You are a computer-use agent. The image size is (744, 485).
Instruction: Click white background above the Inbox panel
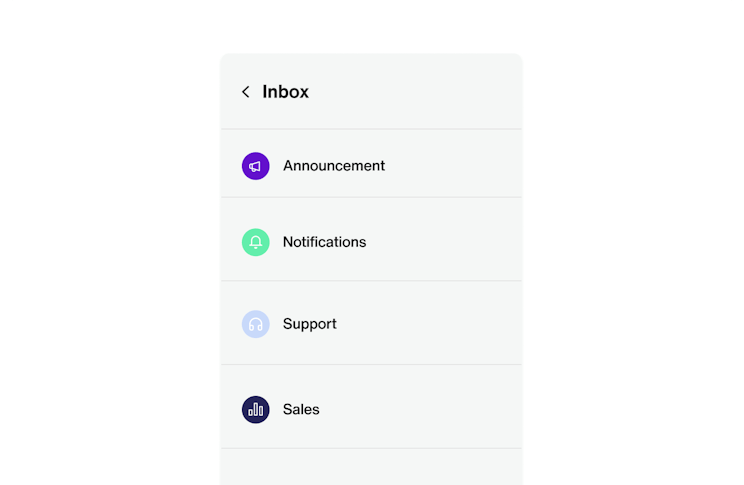[x=370, y=26]
